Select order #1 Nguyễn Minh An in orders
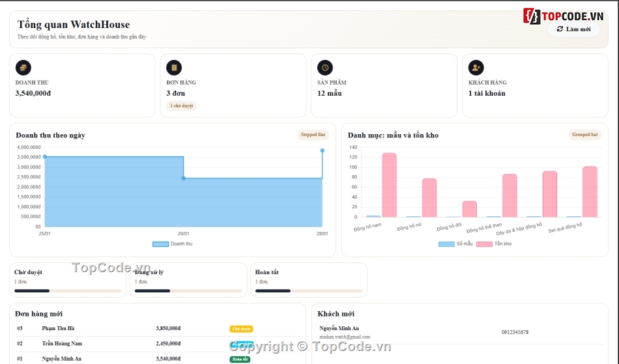 pyautogui.click(x=158, y=359)
